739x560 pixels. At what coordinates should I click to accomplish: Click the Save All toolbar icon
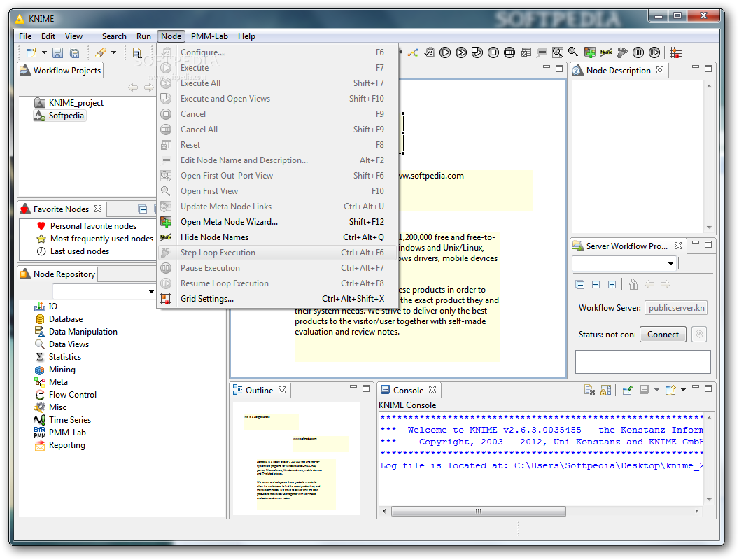tap(73, 52)
